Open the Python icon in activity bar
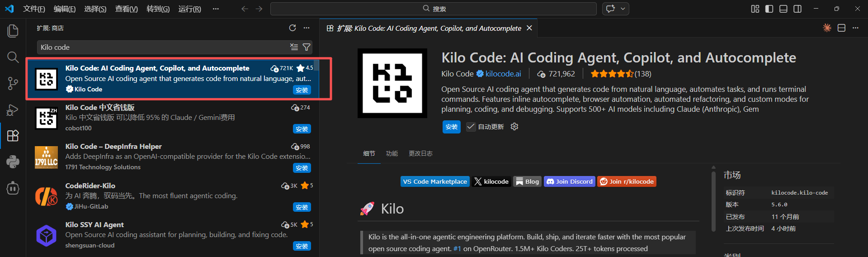The image size is (868, 257). coord(13,162)
